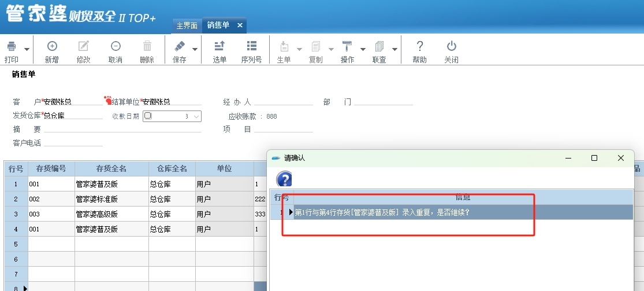The width and height of the screenshot is (644, 291).
Task: Maximize the 请确认 dialog
Action: coord(594,158)
